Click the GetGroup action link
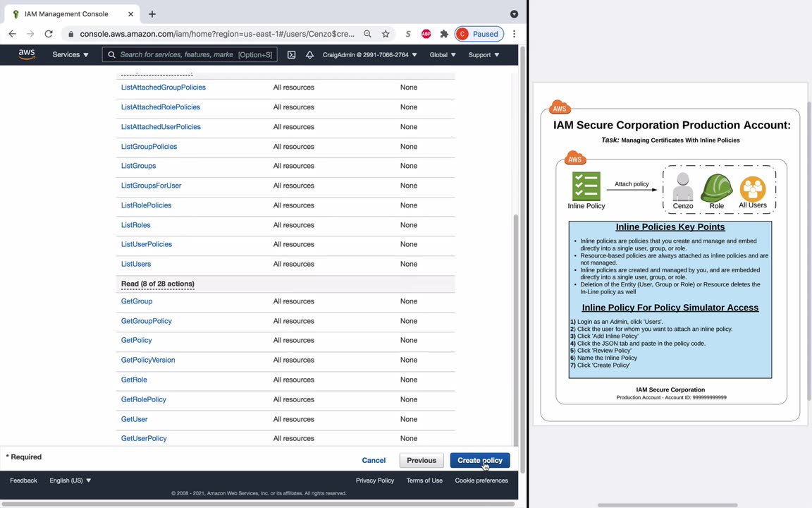 click(x=137, y=301)
